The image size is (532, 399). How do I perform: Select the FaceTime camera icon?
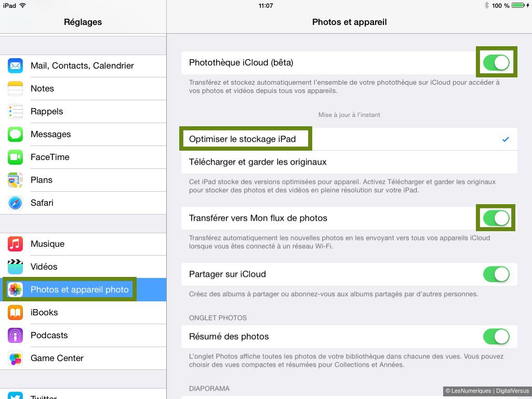tap(15, 157)
